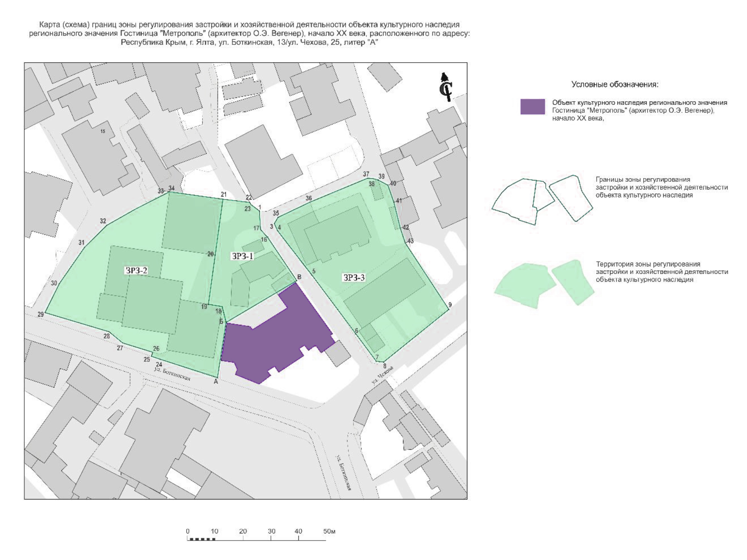Select the purple legend color swatch

tap(532, 107)
